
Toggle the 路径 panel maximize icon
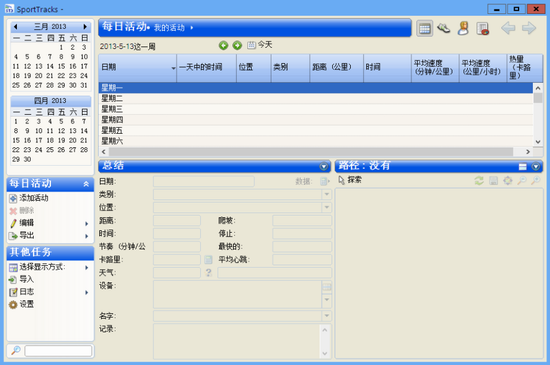tap(522, 167)
